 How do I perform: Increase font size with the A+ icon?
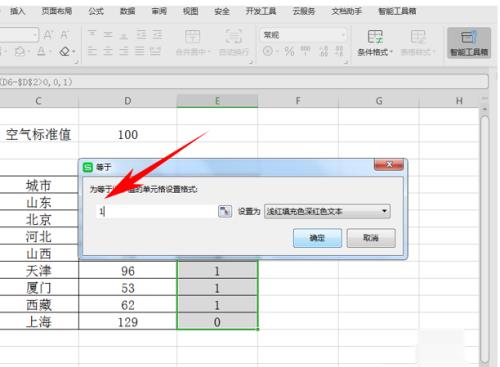(x=48, y=35)
